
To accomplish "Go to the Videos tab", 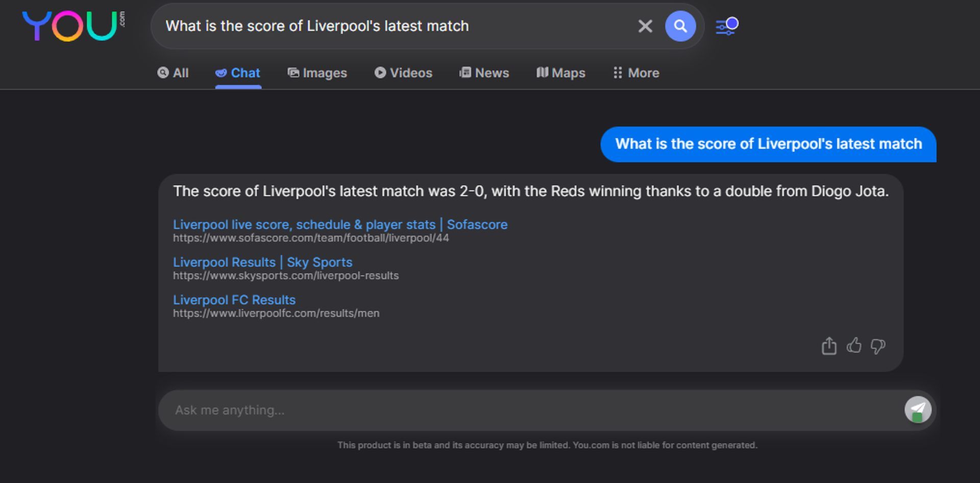I will click(403, 73).
